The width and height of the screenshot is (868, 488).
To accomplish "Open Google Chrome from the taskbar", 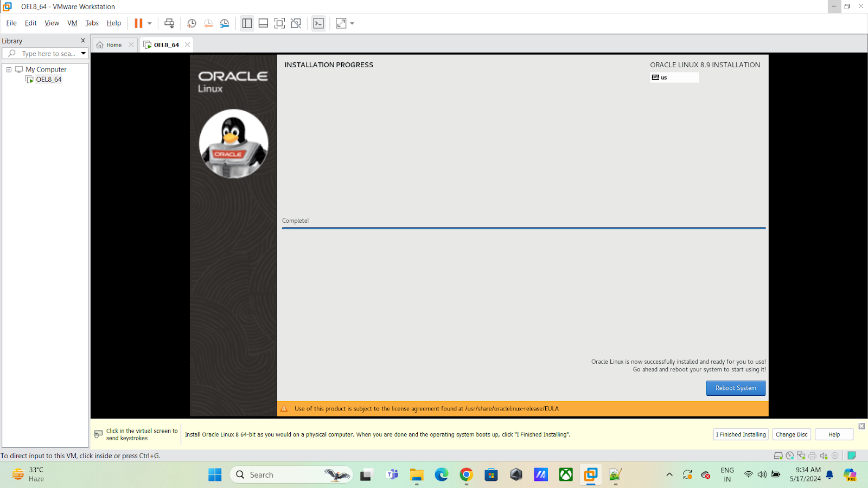I will (467, 475).
